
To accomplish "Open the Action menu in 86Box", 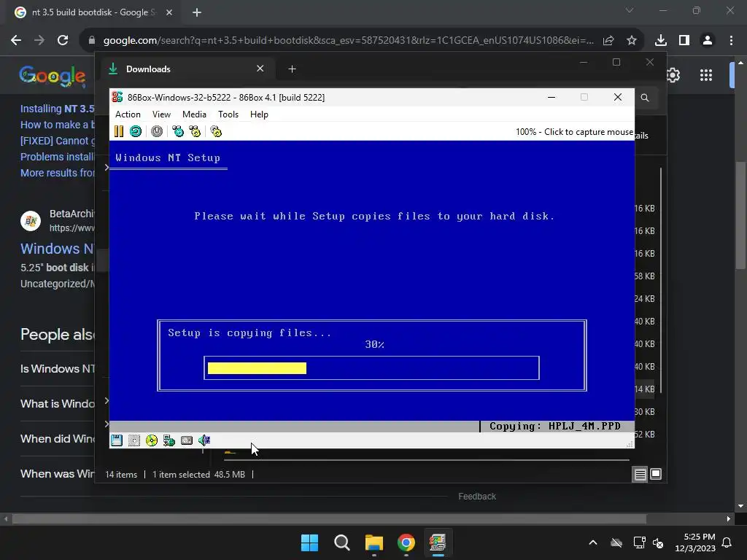I will click(x=128, y=114).
